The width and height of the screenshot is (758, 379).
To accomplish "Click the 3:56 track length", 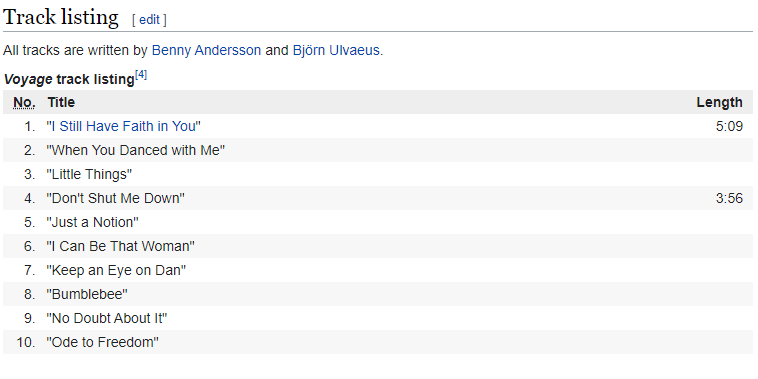I will pyautogui.click(x=729, y=198).
